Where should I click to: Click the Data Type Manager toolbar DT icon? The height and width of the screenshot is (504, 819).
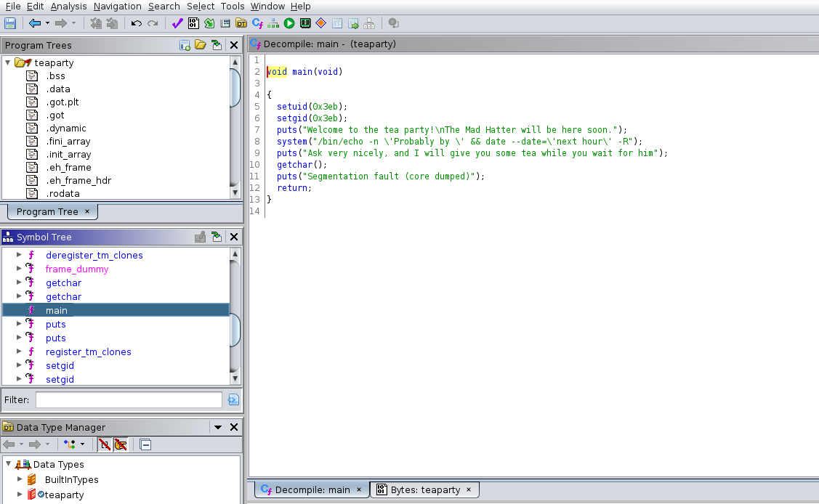click(241, 23)
